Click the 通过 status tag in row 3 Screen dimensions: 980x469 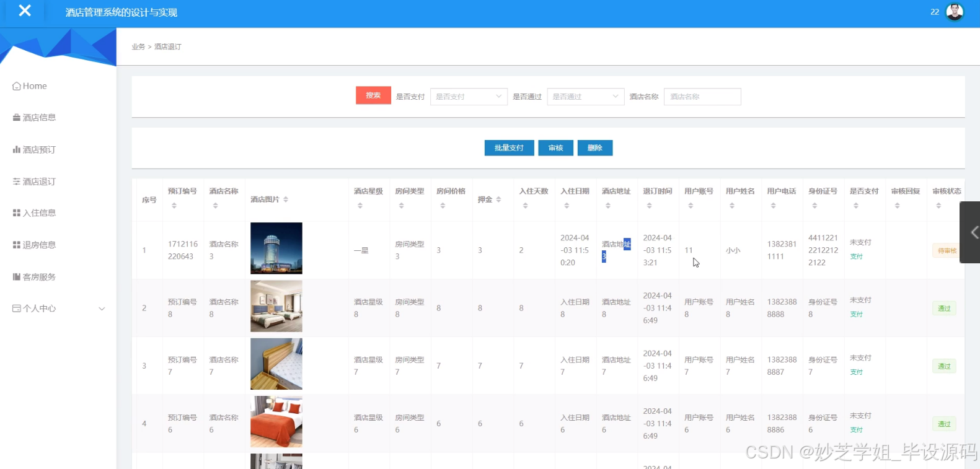944,366
